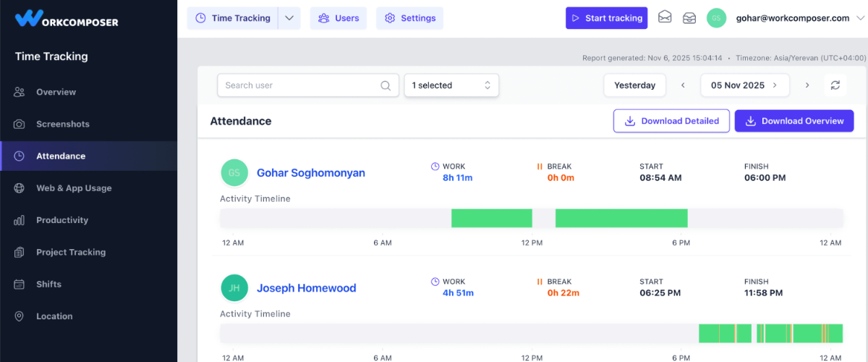Click Download Detailed button
The width and height of the screenshot is (868, 362).
671,121
